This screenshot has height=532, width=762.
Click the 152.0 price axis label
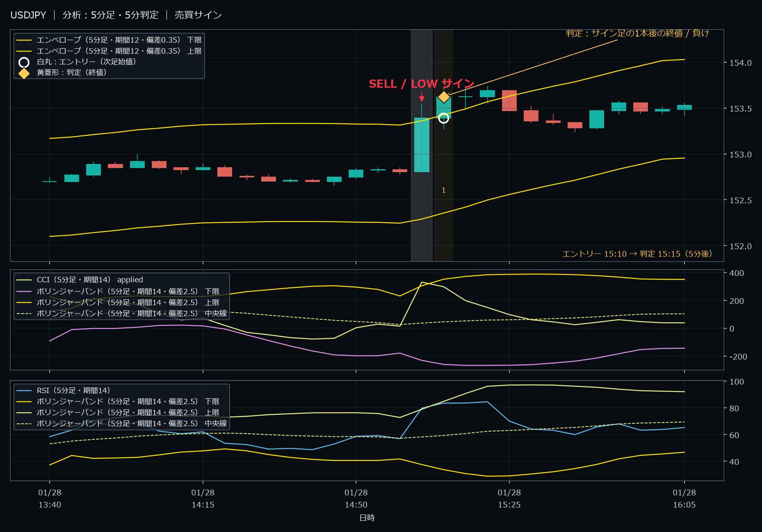point(741,246)
